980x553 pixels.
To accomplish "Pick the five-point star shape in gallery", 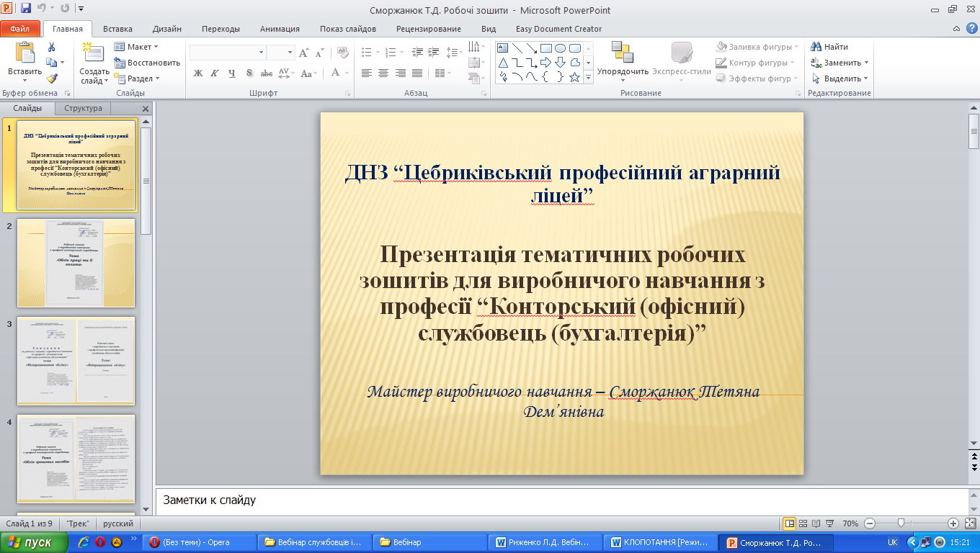I will pyautogui.click(x=574, y=77).
